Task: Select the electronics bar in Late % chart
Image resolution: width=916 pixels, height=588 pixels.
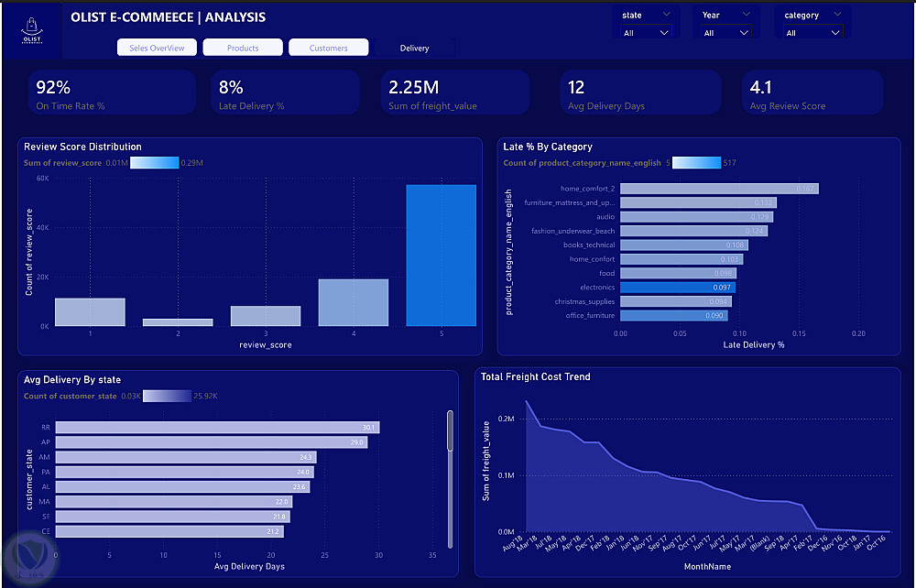Action: [x=678, y=288]
